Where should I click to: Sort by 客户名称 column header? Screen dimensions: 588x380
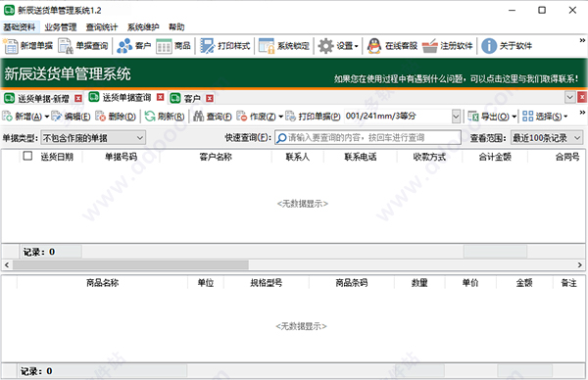tap(216, 157)
